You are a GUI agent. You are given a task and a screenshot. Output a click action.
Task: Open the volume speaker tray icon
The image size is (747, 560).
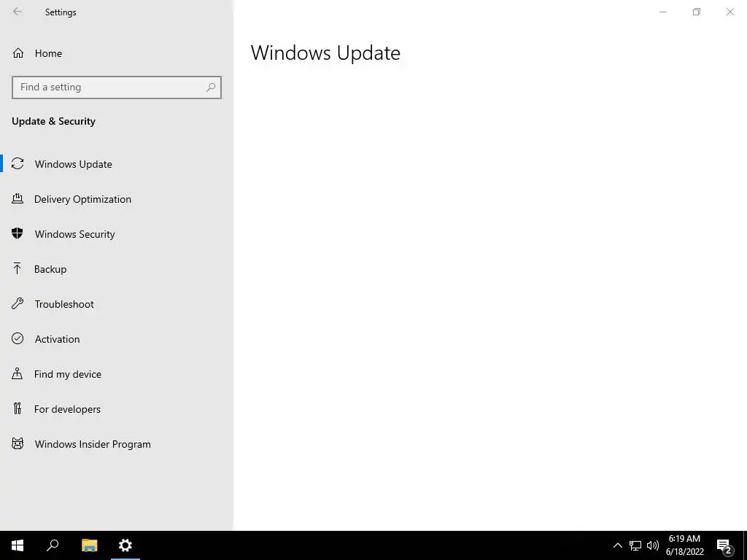pyautogui.click(x=653, y=545)
